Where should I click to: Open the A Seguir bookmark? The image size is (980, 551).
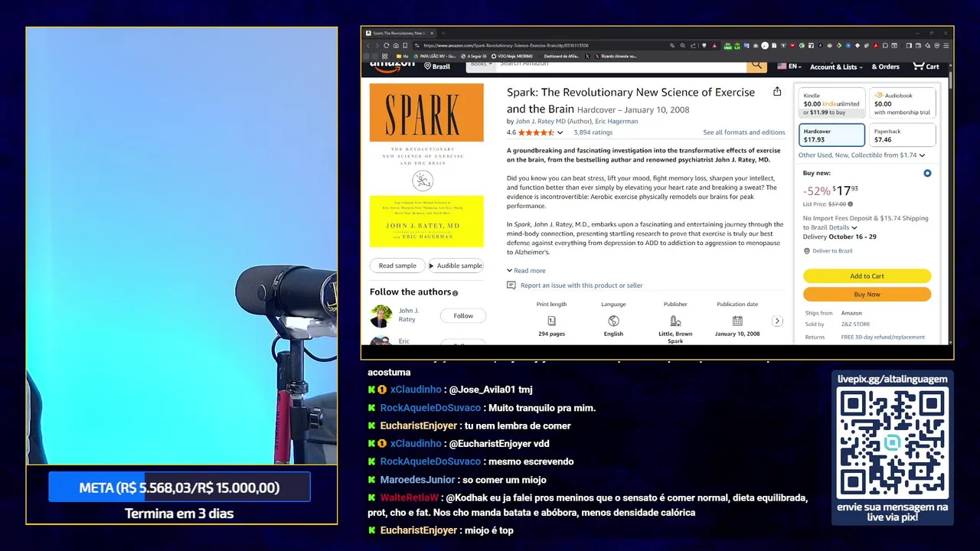coord(473,56)
